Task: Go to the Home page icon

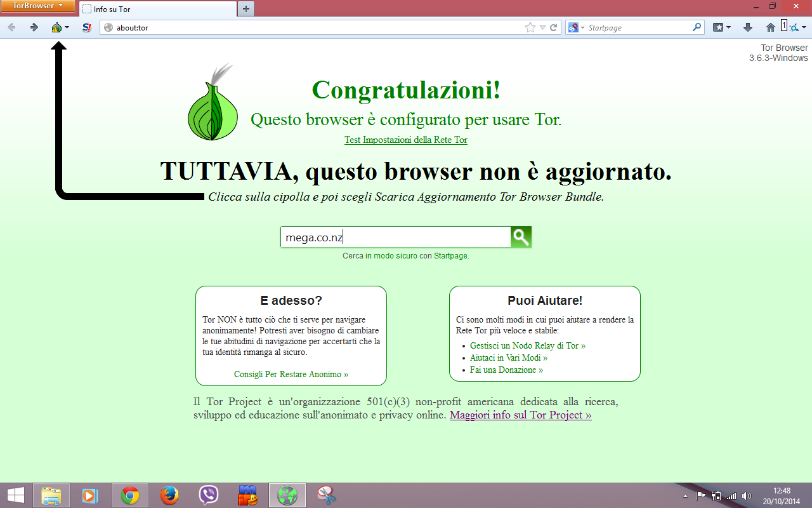Action: click(770, 27)
